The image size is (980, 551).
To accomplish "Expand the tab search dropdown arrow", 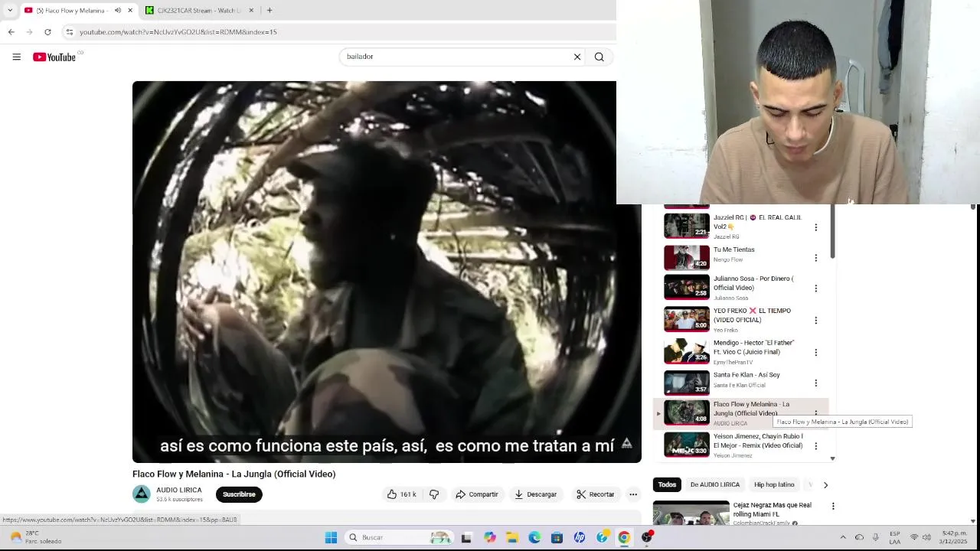I will click(x=10, y=11).
